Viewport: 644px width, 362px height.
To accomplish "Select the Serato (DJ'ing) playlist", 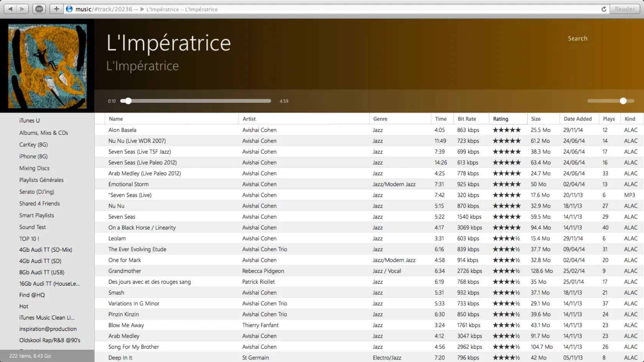I will pos(37,192).
